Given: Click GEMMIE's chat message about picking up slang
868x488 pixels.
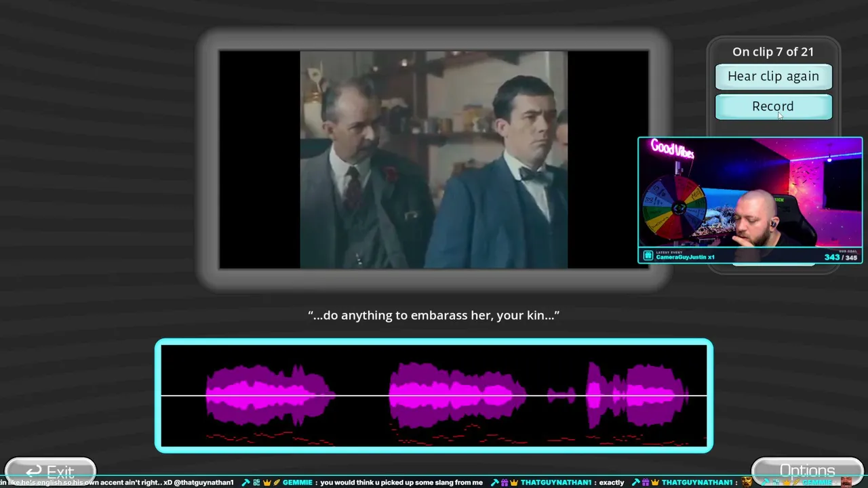Looking at the screenshot, I should click(x=382, y=483).
